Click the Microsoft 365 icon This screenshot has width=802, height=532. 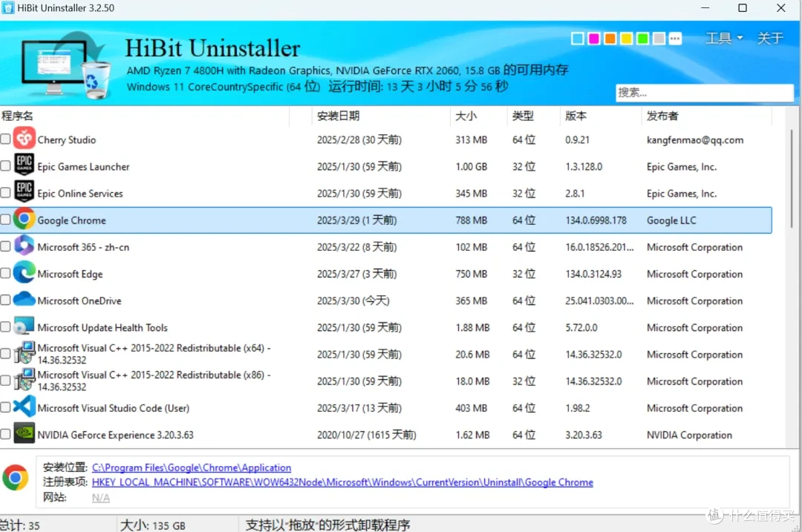(24, 246)
